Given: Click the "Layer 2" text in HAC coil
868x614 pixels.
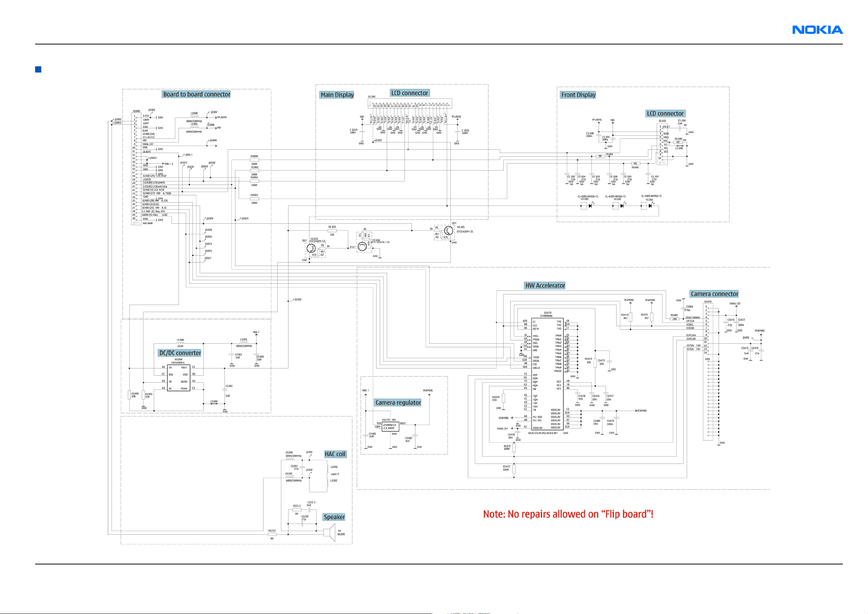Looking at the screenshot, I should click(335, 474).
